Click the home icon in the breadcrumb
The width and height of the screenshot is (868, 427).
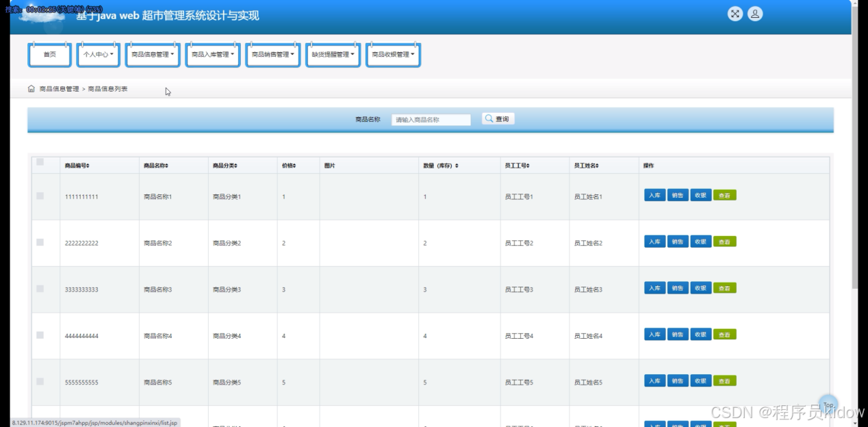[31, 89]
